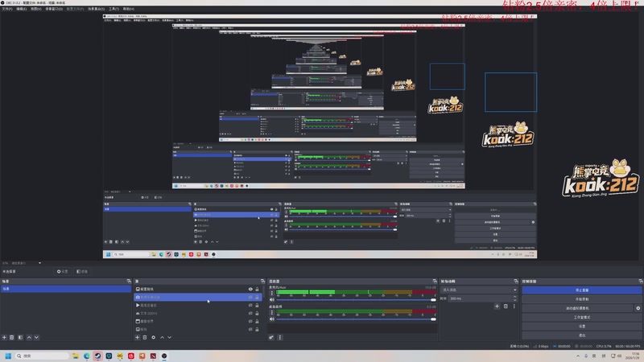The image size is (644, 362).
Task: Pop out the Scenes dock panel
Action: coord(129,281)
